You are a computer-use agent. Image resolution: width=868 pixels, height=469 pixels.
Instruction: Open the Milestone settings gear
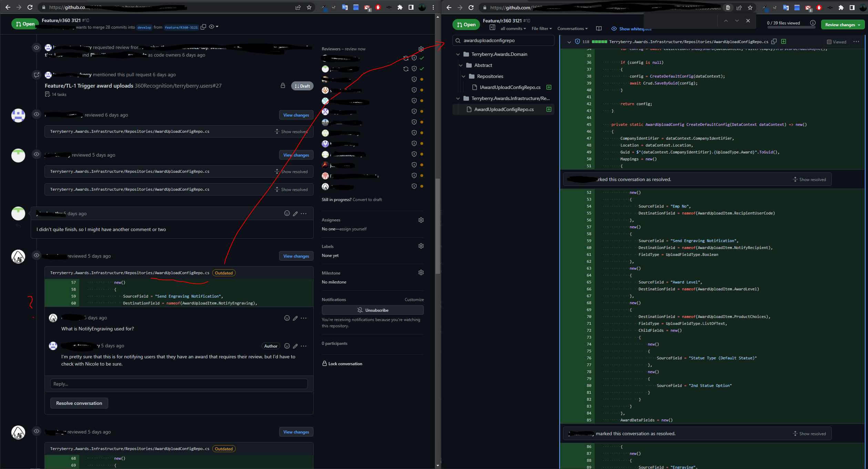tap(421, 272)
